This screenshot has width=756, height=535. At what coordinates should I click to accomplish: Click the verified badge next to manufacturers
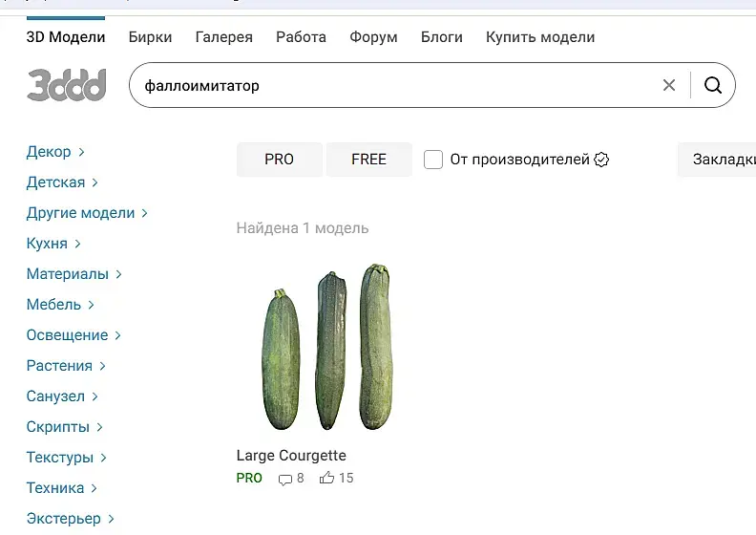601,160
